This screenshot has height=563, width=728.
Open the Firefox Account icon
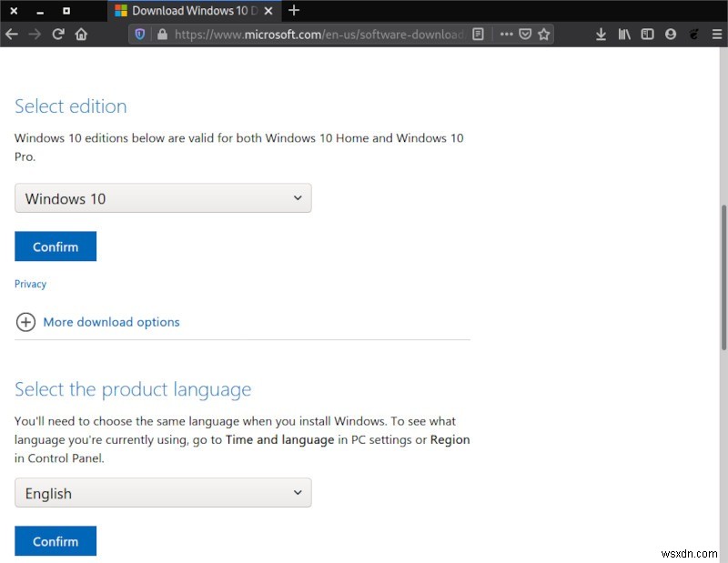[x=671, y=34]
